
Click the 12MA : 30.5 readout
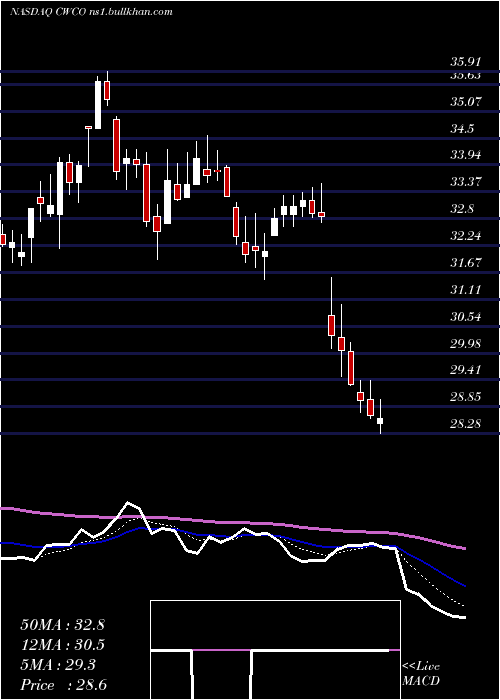coord(62,645)
